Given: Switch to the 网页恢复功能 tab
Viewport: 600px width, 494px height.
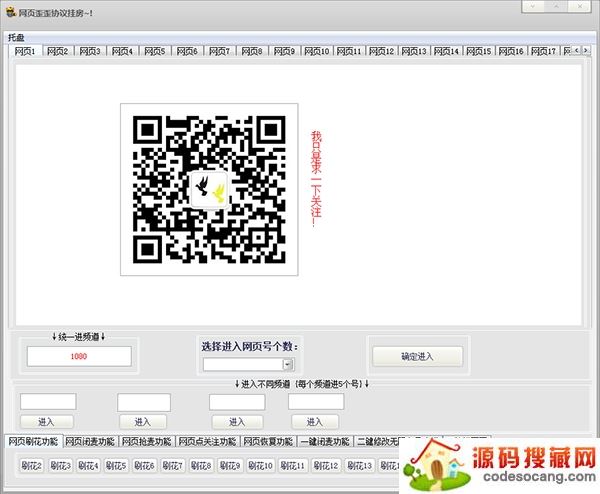Looking at the screenshot, I should click(268, 442).
